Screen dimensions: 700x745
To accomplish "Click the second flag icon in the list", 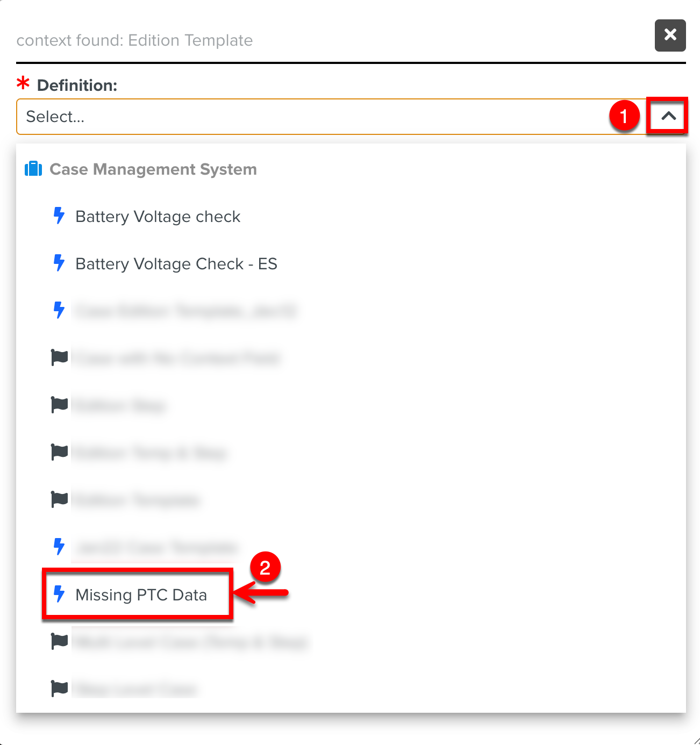I will [59, 405].
